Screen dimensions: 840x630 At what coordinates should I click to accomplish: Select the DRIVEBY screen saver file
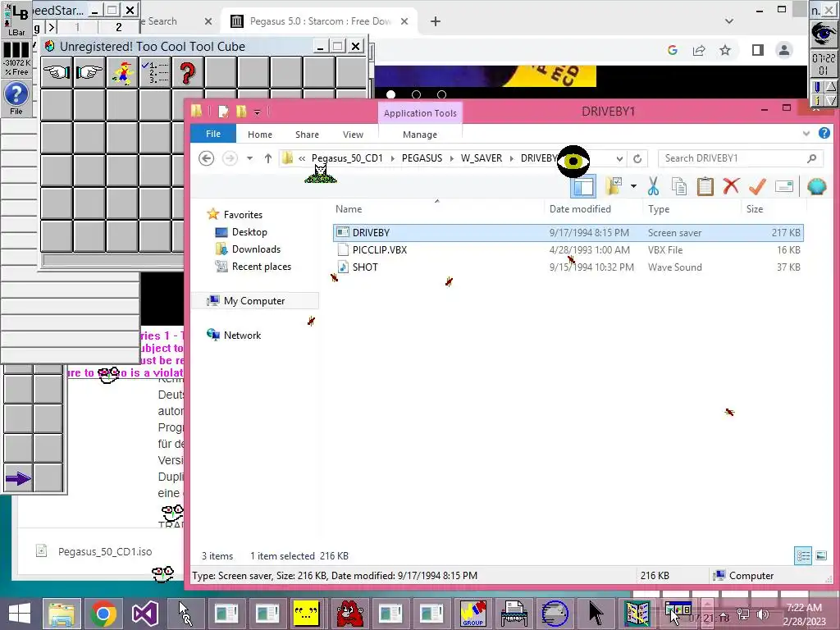[x=568, y=232]
